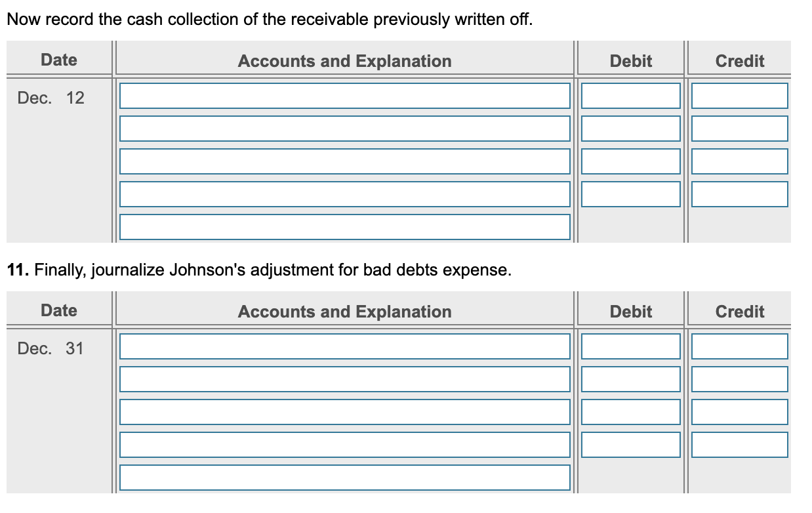Click the third account line in the Dec. 31 table
Image resolution: width=812 pixels, height=513 pixels.
tap(344, 411)
